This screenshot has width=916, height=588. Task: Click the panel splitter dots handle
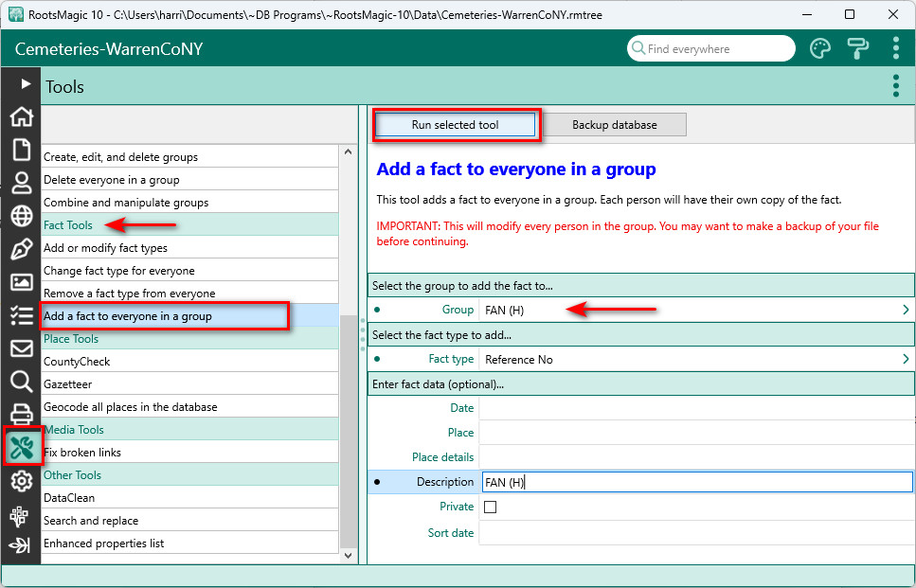click(x=362, y=334)
